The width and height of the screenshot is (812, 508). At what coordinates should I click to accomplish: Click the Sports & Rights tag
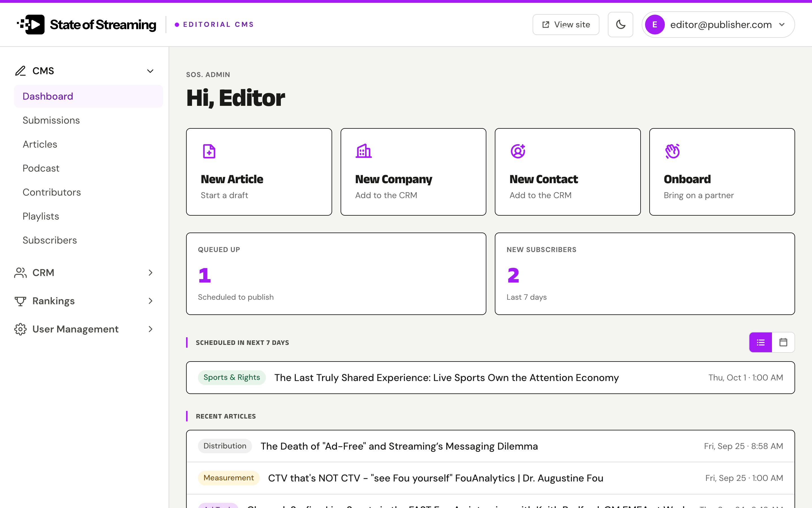click(x=231, y=378)
